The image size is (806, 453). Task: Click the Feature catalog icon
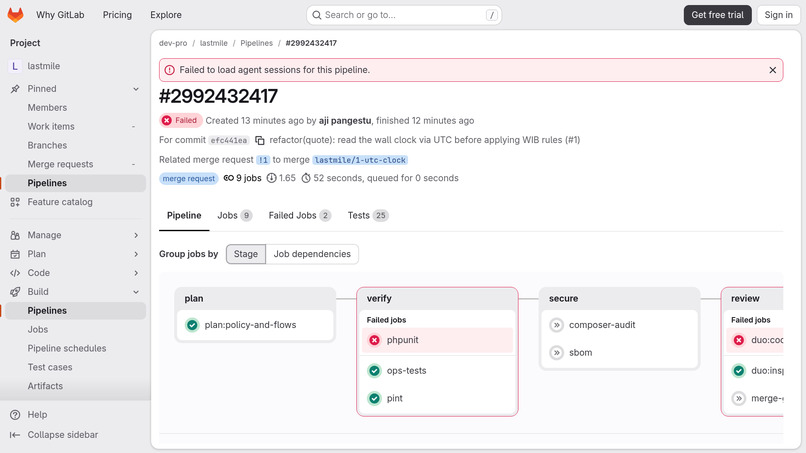click(x=15, y=202)
